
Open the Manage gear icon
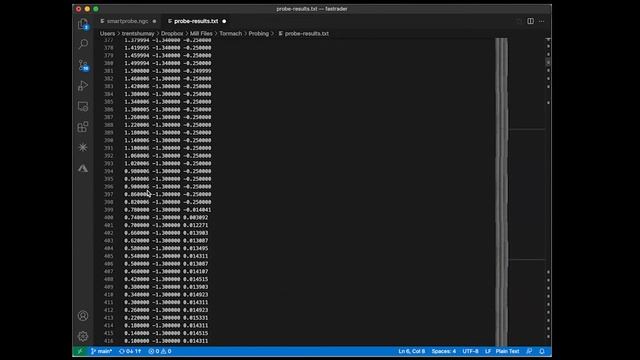pyautogui.click(x=83, y=336)
